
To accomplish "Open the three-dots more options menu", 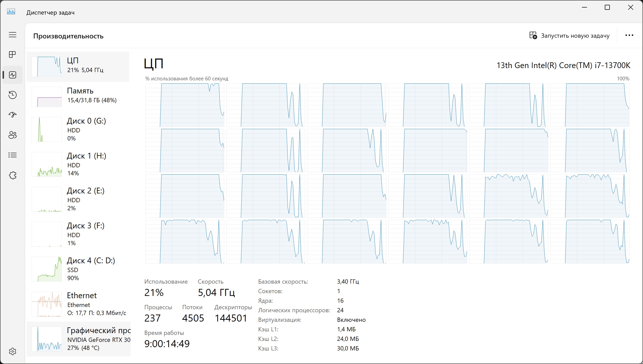I will coord(629,35).
